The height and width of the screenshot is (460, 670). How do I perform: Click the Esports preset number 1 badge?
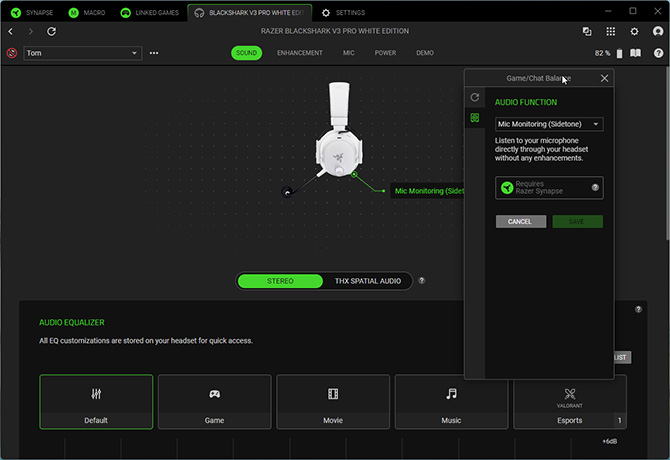point(620,421)
